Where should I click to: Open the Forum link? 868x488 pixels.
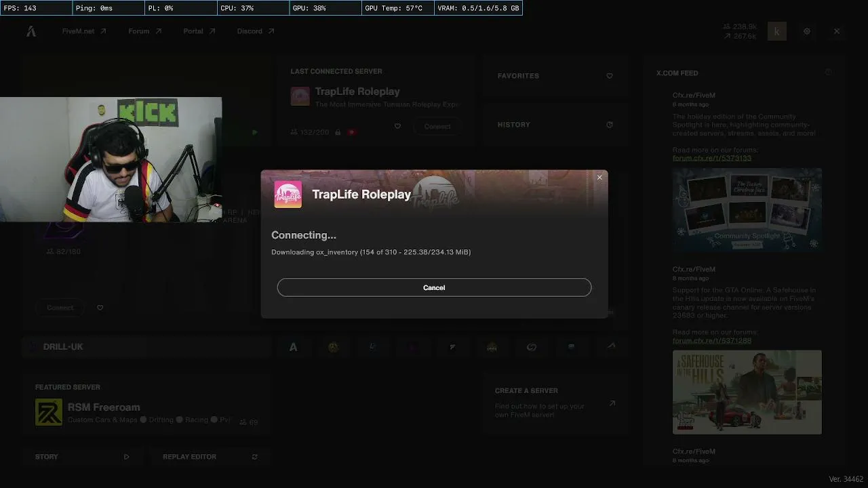[144, 31]
